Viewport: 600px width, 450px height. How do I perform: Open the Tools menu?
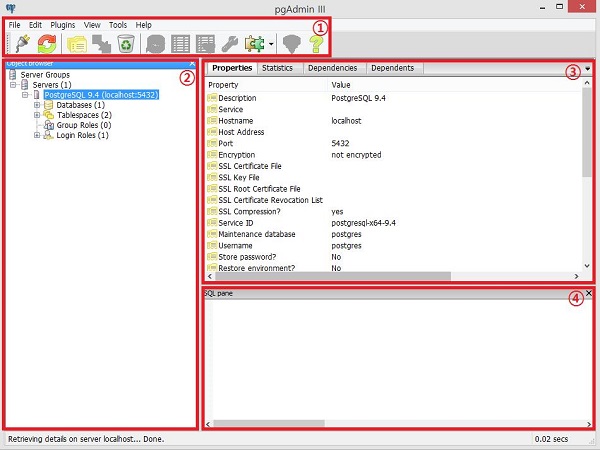[118, 25]
